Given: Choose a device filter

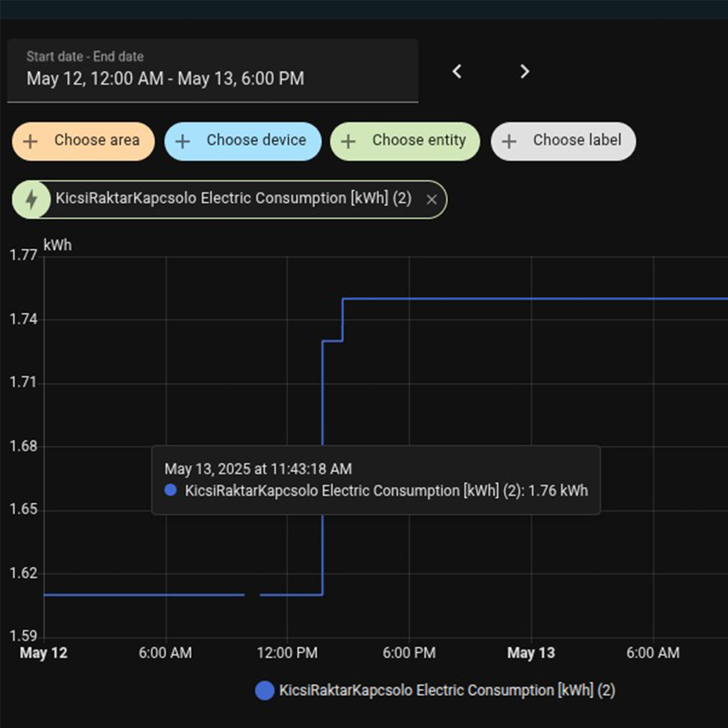Looking at the screenshot, I should click(x=243, y=141).
